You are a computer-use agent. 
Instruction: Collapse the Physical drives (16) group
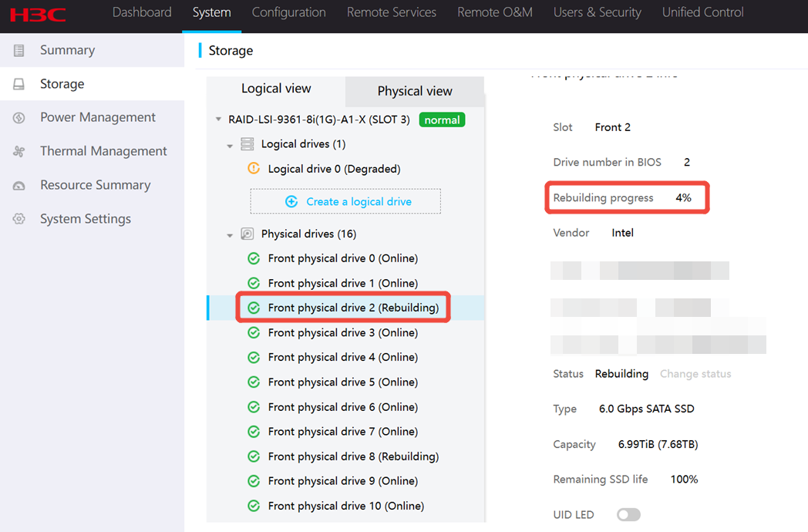click(230, 234)
